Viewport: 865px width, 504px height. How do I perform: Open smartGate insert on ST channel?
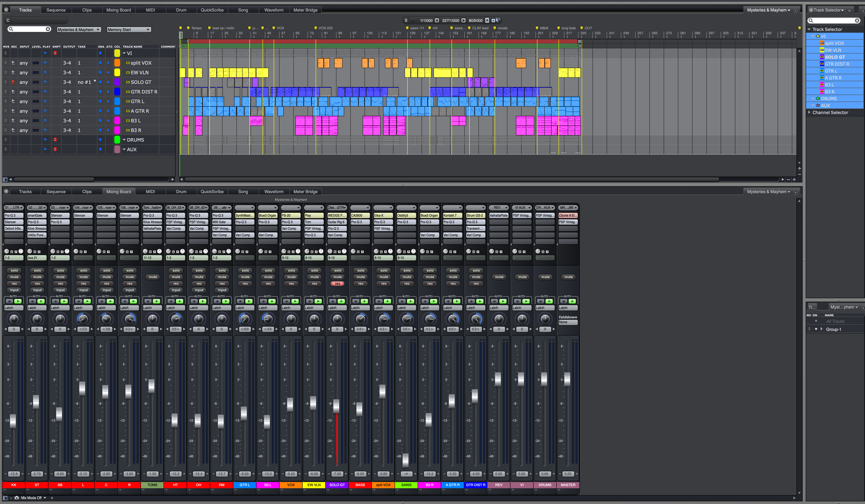(37, 215)
